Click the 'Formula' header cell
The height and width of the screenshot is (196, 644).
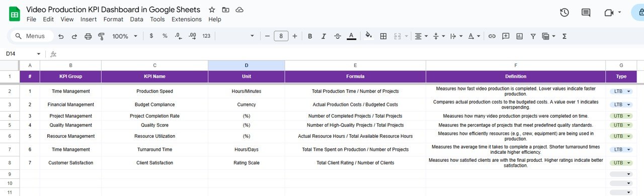click(x=355, y=76)
